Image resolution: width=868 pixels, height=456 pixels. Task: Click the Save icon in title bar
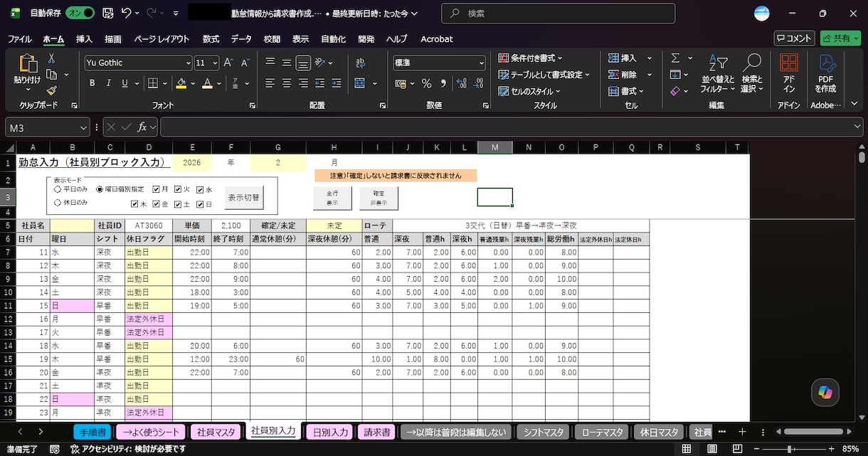(107, 13)
